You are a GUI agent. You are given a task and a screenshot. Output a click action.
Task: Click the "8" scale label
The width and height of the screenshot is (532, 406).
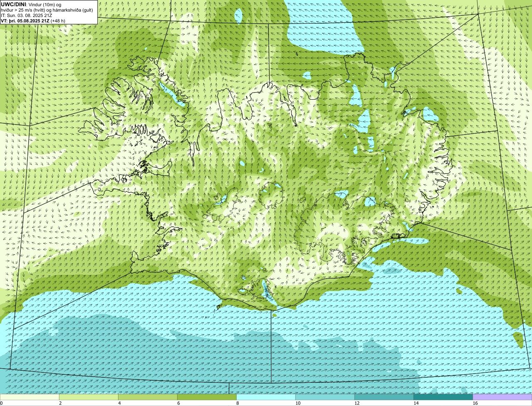238,403
